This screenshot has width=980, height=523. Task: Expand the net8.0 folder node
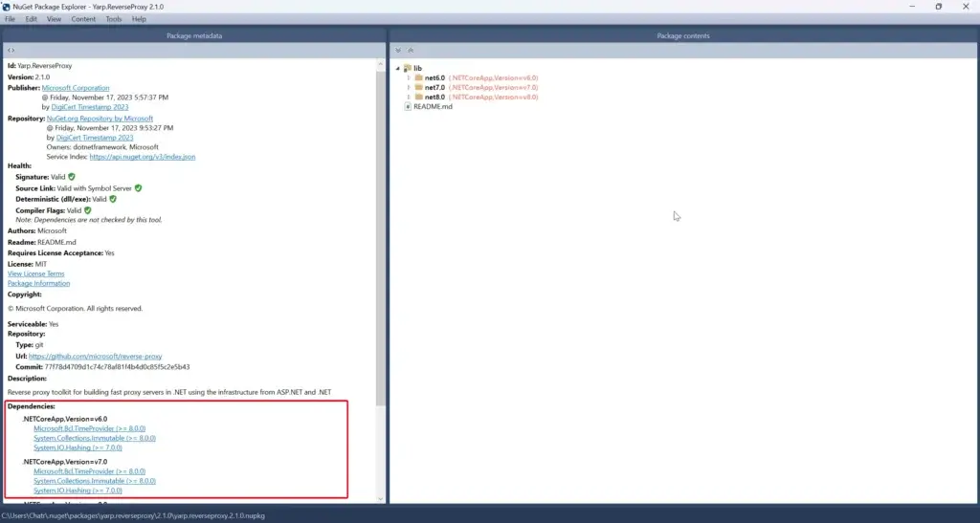[409, 97]
